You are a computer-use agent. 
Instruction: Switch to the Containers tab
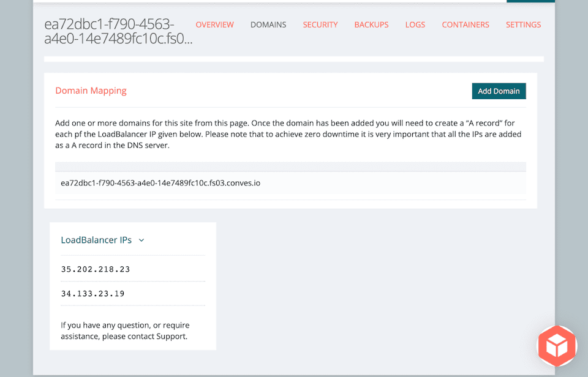(465, 24)
